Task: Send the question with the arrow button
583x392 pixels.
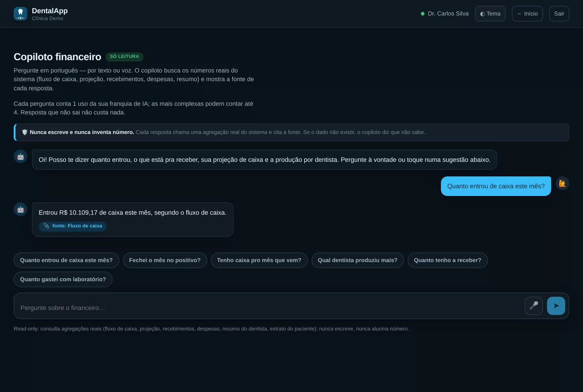Action: pyautogui.click(x=556, y=306)
